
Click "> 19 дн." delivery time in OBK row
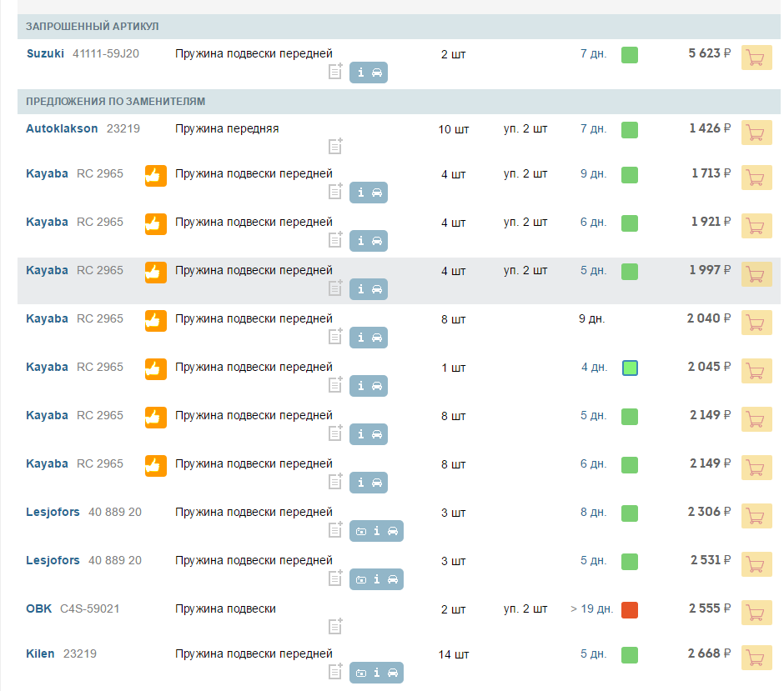coord(591,609)
